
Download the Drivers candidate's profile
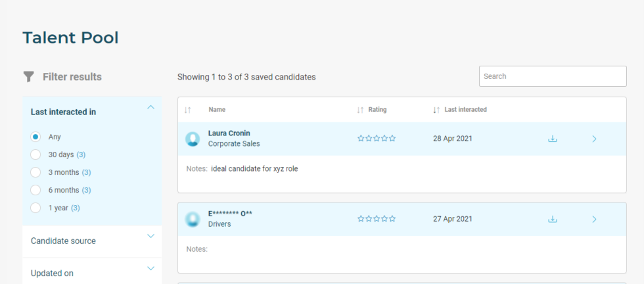553,219
